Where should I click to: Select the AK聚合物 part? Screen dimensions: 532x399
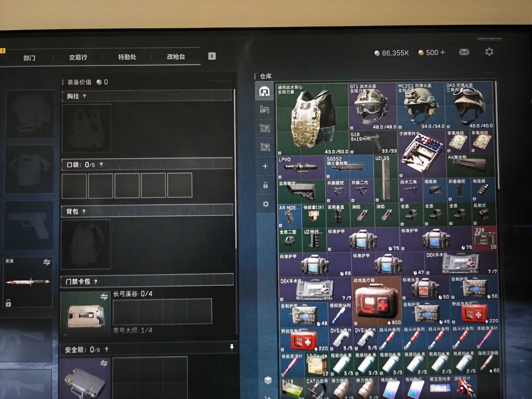[471, 166]
